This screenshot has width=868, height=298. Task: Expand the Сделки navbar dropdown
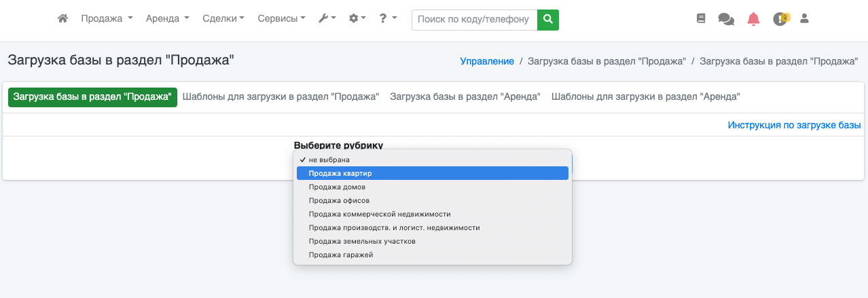[223, 19]
